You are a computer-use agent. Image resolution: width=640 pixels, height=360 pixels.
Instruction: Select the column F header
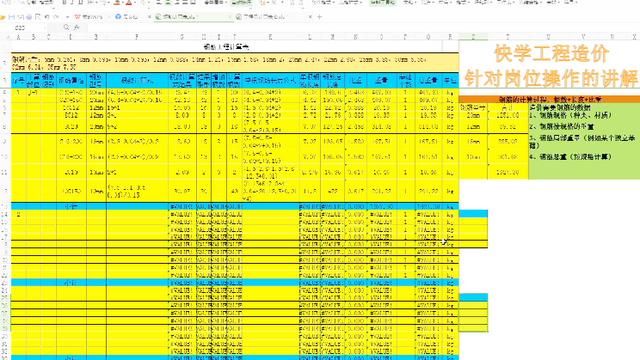pos(137,37)
